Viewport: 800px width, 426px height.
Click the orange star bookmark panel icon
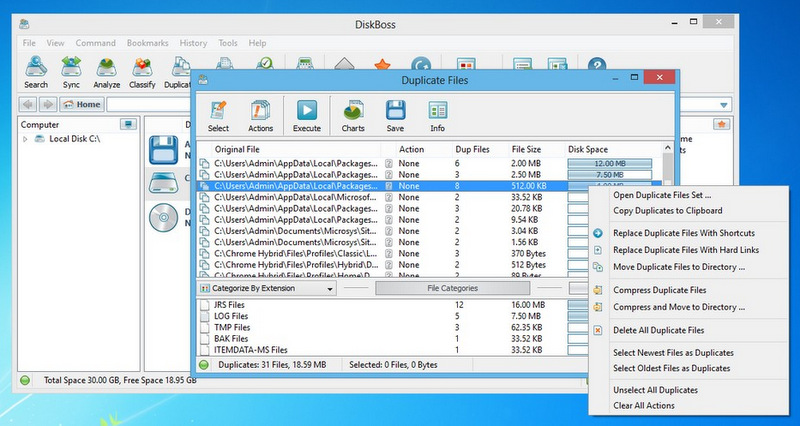tap(721, 124)
